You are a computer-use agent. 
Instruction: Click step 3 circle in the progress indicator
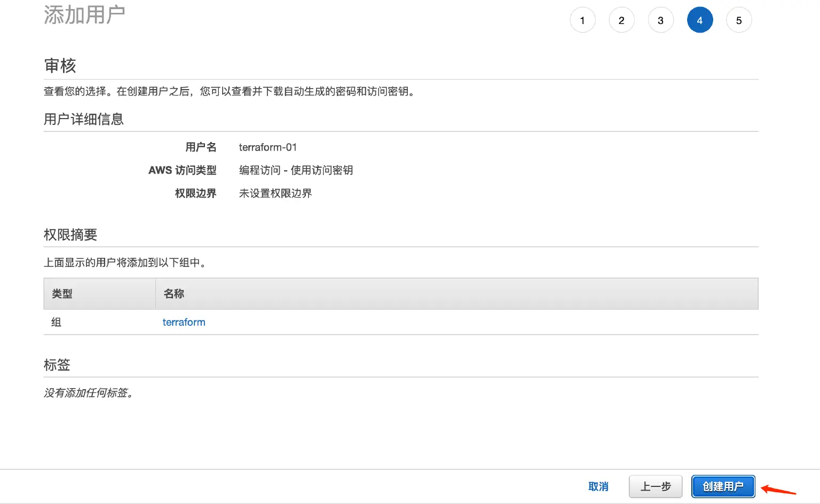[660, 20]
